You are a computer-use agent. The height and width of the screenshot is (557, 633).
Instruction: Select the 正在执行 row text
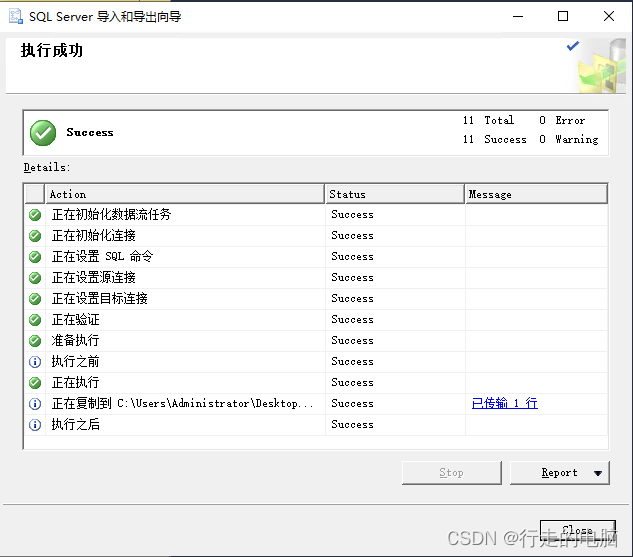(75, 383)
